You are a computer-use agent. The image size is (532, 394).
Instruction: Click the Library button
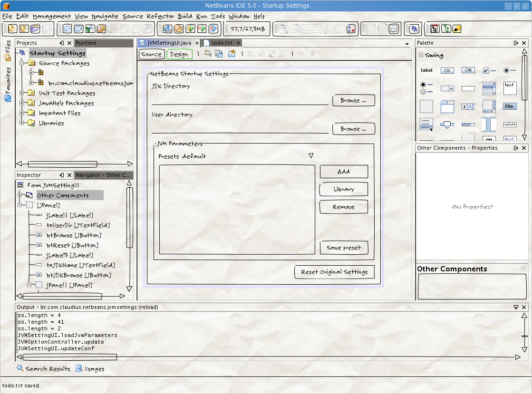click(344, 189)
